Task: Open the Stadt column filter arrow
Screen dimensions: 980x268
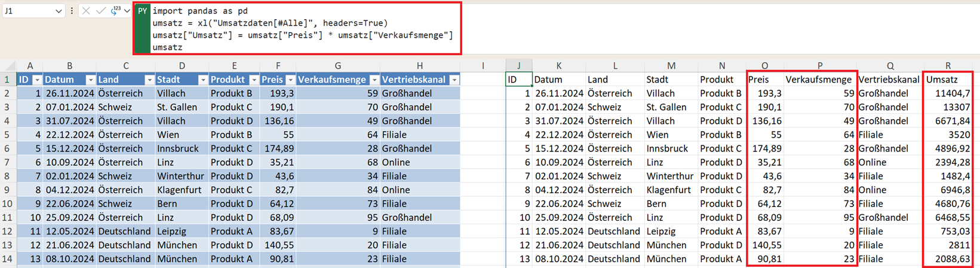Action: pos(202,80)
